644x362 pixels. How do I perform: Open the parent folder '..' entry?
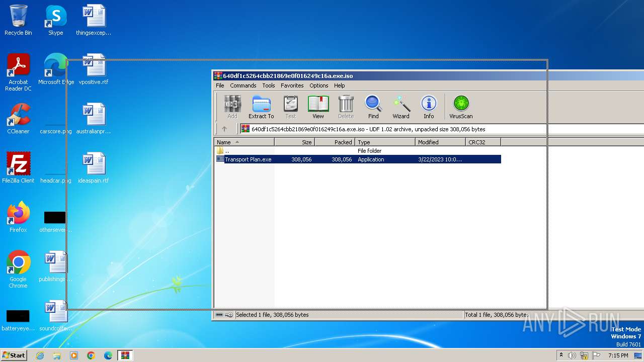coord(227,151)
